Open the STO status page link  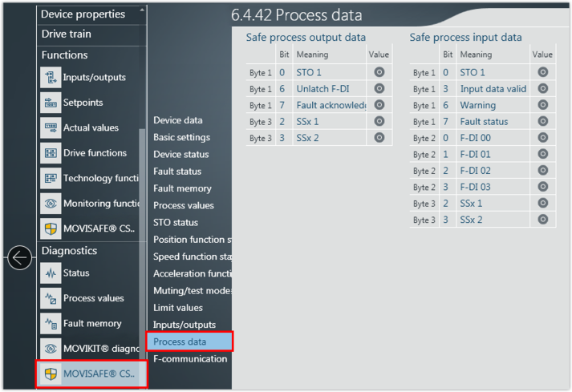176,223
